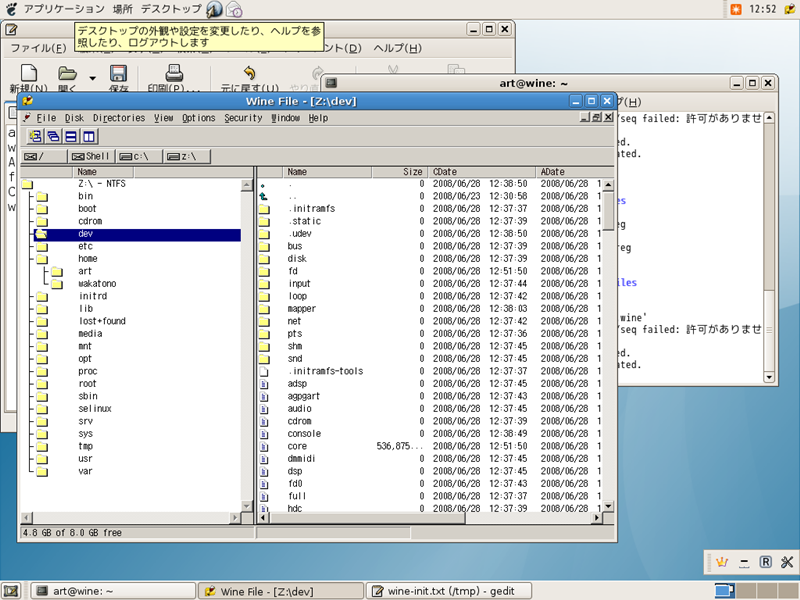
Task: Open the Options menu
Action: (198, 118)
